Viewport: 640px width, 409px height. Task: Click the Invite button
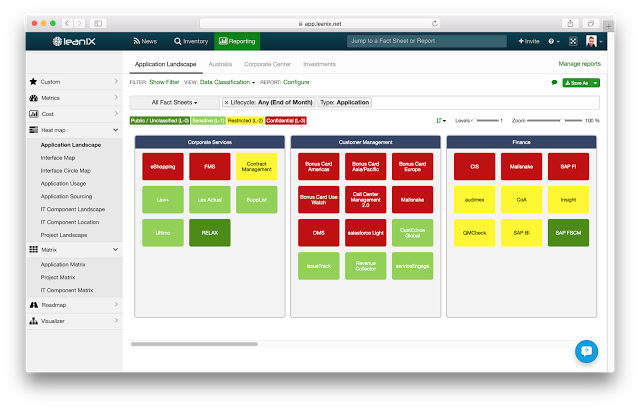point(529,41)
